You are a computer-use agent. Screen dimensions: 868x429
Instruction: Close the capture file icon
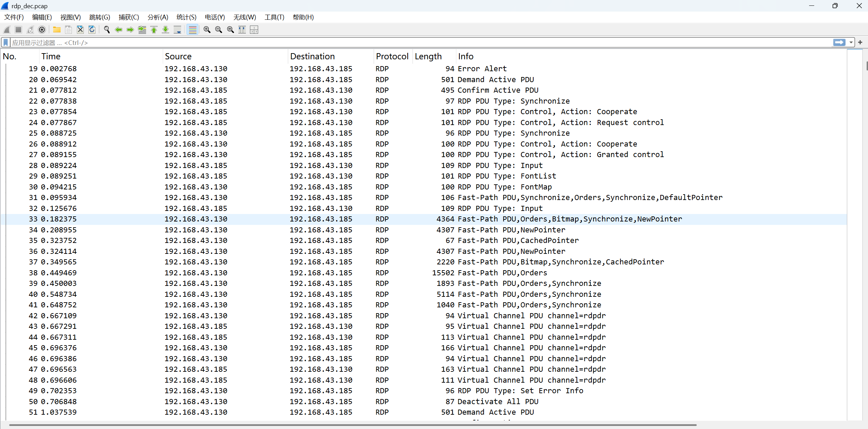point(80,30)
